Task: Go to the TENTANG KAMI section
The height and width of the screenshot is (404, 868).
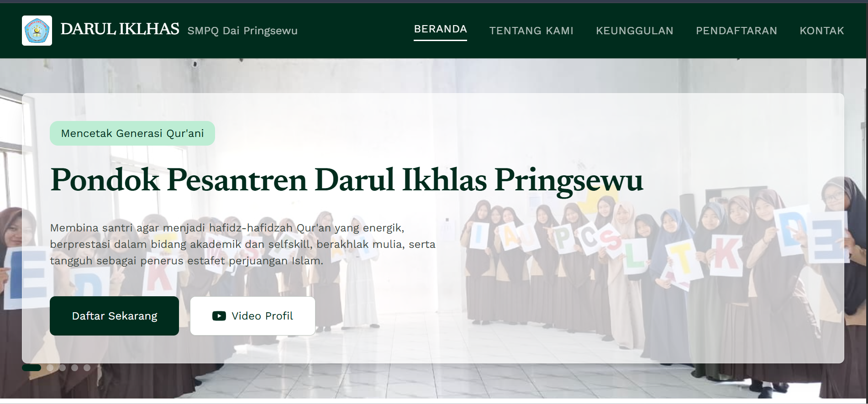Action: [x=531, y=31]
